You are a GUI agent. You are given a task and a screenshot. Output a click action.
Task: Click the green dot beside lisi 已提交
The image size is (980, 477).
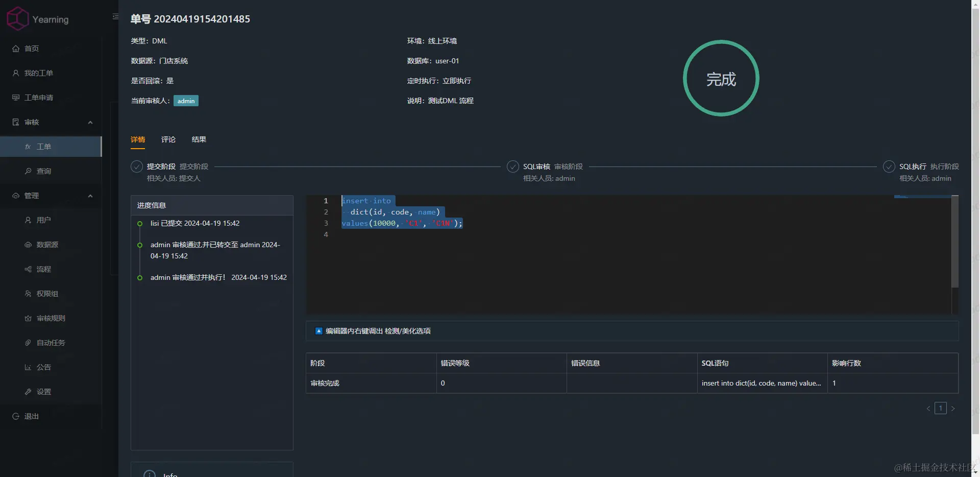coord(140,224)
